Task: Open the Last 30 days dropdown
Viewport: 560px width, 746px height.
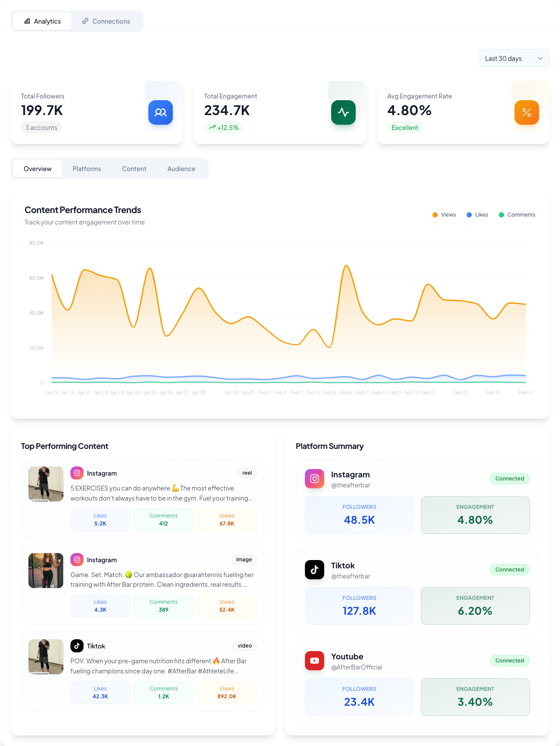Action: point(514,58)
